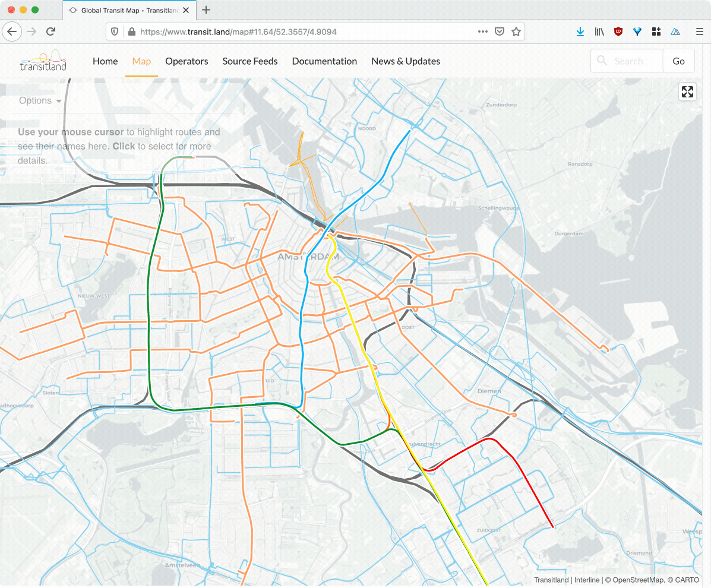Go back to the previous page
The image size is (711, 588).
pyautogui.click(x=12, y=31)
